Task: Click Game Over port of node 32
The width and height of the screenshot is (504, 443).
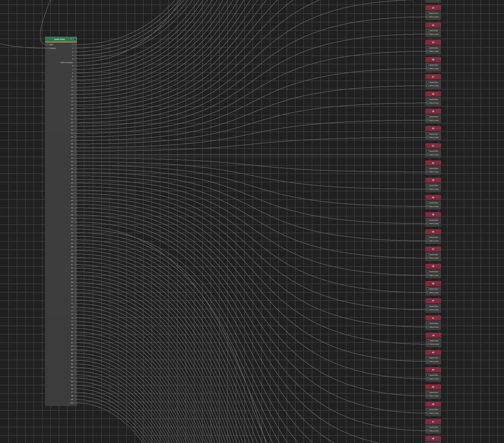Action: coord(428,169)
